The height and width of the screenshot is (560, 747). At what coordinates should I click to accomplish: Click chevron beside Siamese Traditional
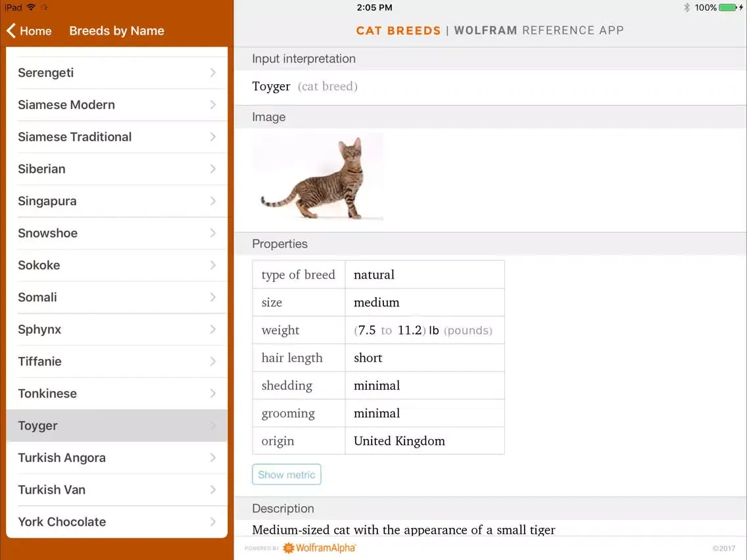click(213, 137)
